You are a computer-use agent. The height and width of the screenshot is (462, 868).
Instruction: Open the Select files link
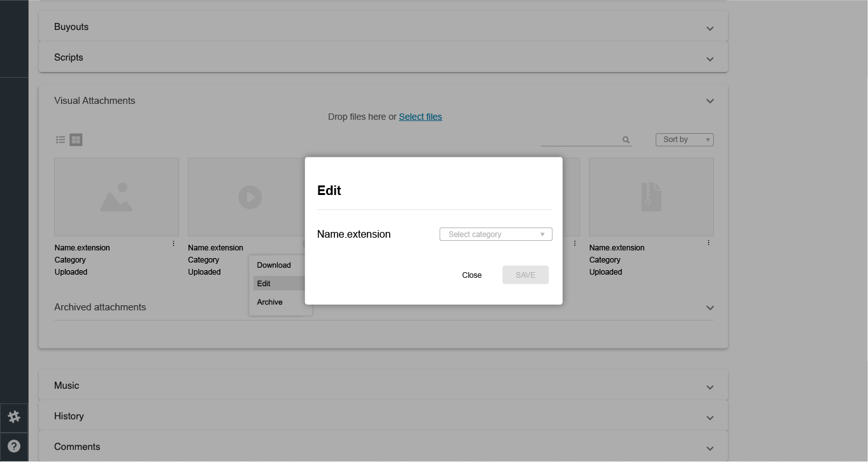pos(420,117)
